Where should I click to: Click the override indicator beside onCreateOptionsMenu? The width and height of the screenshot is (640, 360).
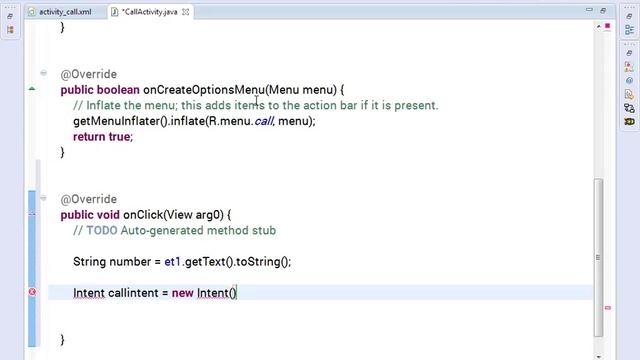32,88
